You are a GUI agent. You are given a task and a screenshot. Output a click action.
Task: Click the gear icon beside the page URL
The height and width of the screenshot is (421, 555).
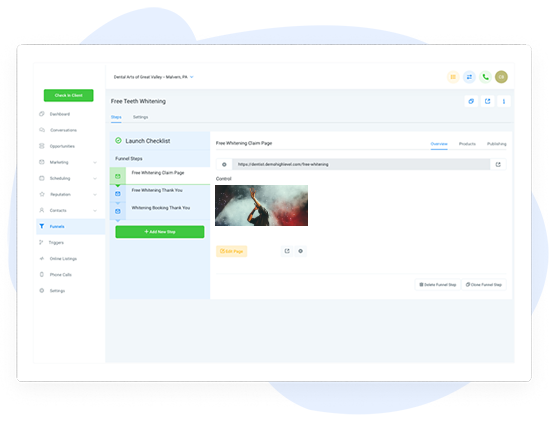click(x=224, y=164)
